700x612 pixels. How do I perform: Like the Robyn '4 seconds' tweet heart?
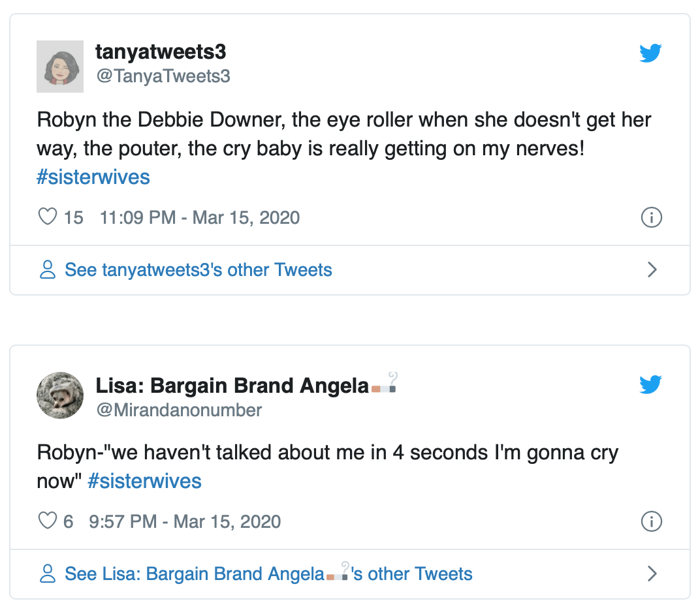point(48,521)
